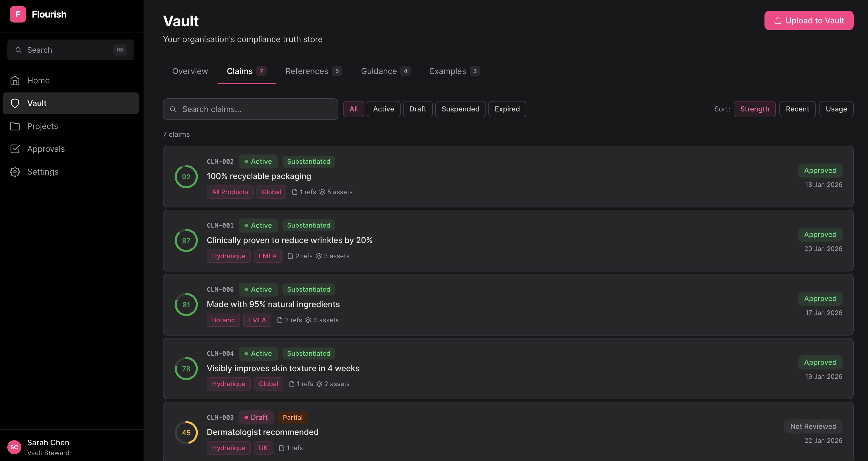Open the Guidance tab

379,71
